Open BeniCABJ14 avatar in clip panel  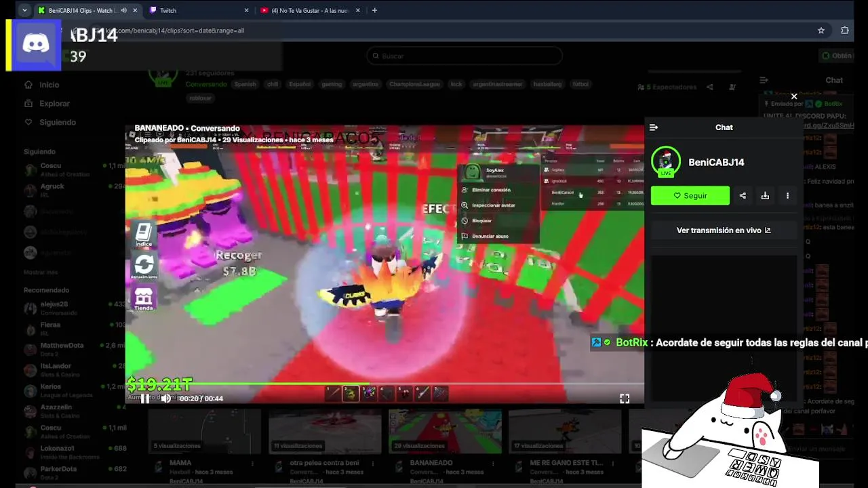(x=666, y=162)
